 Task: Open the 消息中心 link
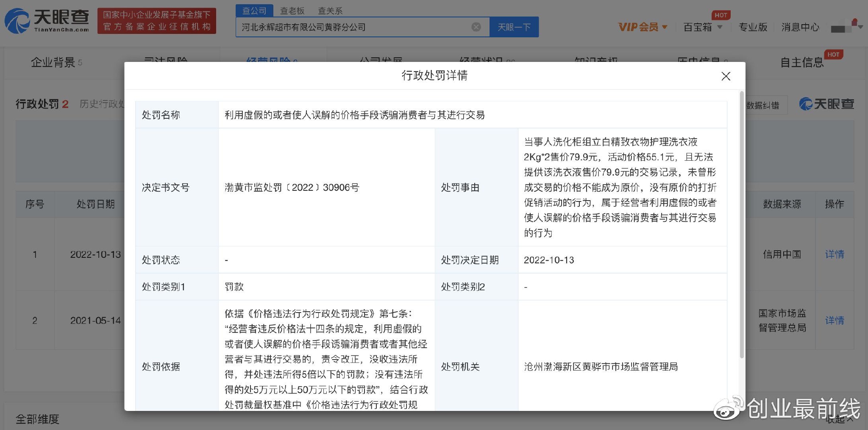800,27
